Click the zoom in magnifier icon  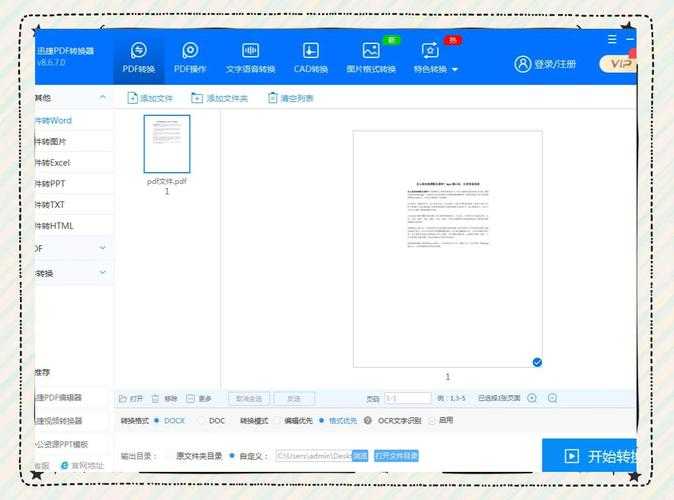coord(532,398)
